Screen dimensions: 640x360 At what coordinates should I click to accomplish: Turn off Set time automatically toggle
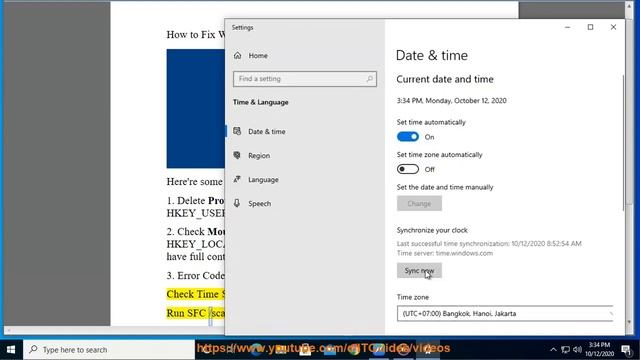408,137
